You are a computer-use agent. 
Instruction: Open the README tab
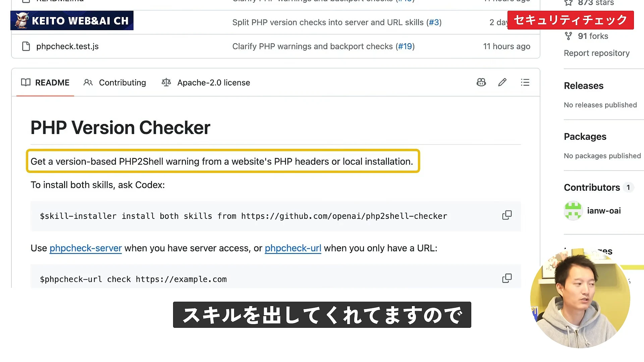pyautogui.click(x=45, y=82)
